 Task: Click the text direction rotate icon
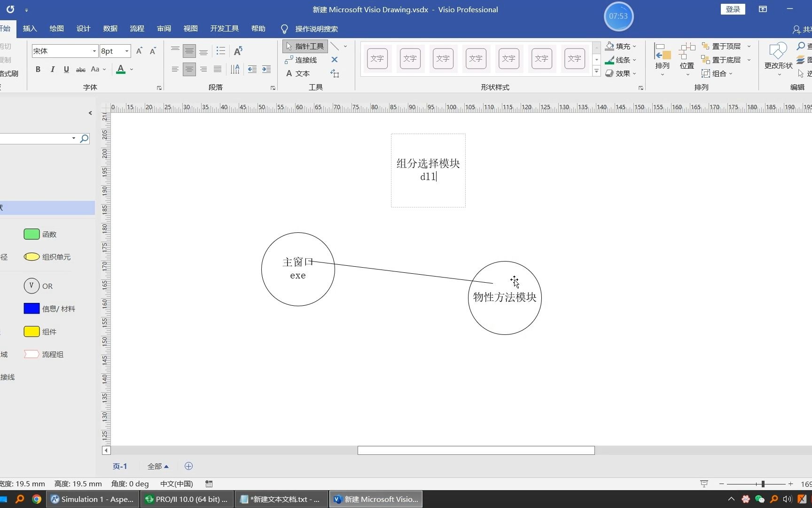point(238,50)
